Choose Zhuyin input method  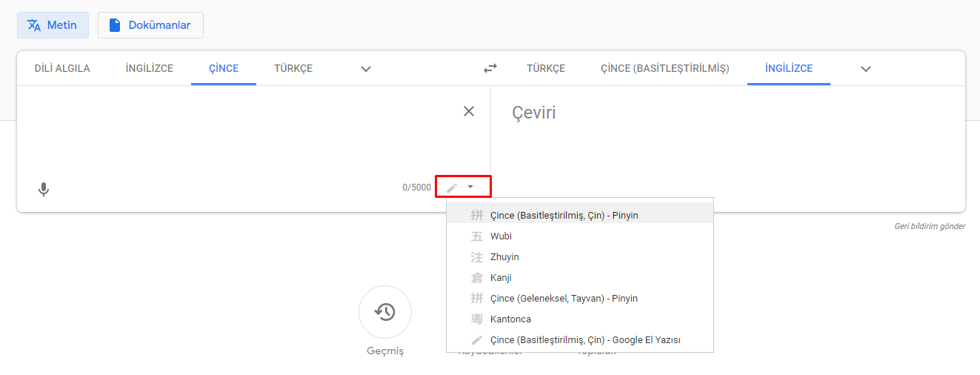point(504,257)
